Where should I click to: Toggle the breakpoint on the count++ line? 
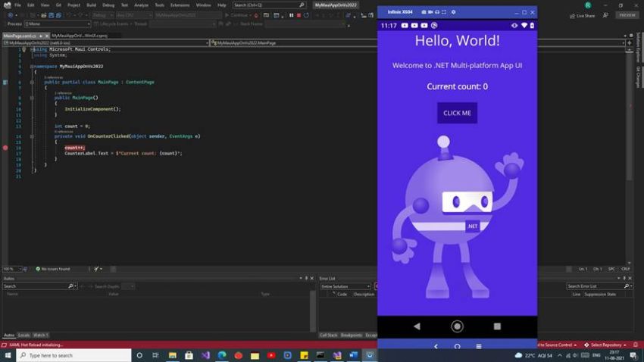[x=5, y=148]
